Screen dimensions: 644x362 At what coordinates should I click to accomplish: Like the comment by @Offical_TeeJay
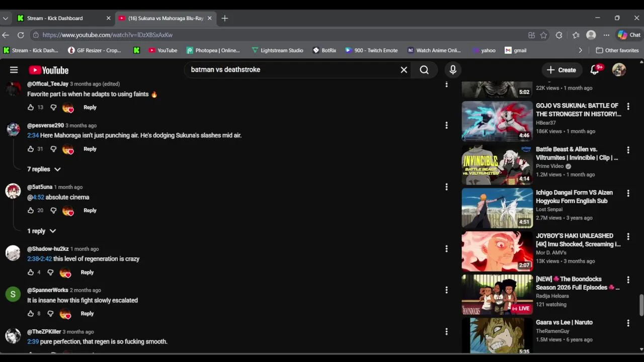coord(31,108)
